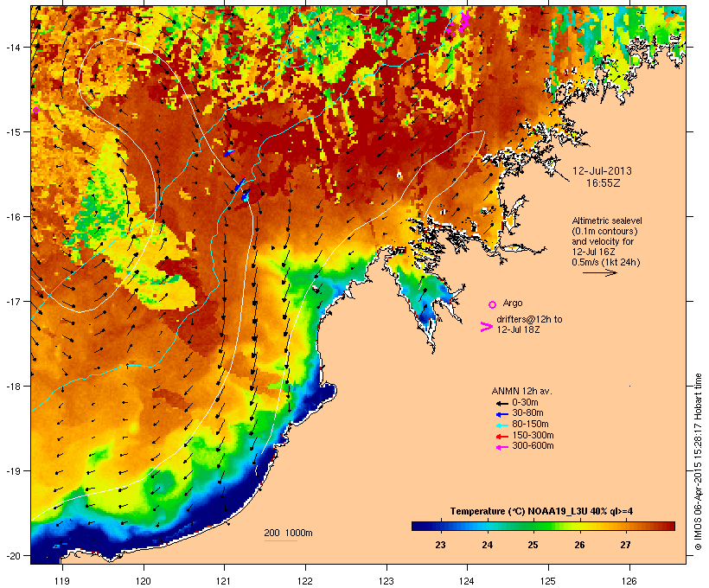The height and width of the screenshot is (588, 709).
Task: Click the black 0-30m legend arrow
Action: coord(501,403)
